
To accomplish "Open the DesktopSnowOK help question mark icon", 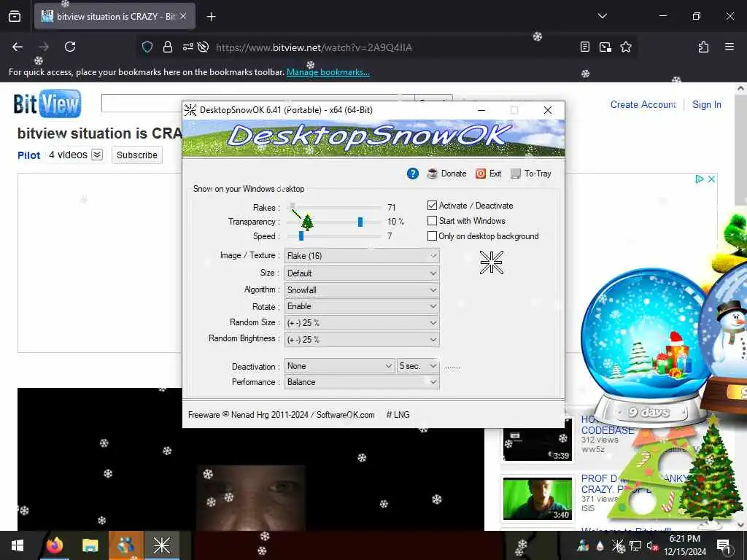I will click(x=413, y=174).
